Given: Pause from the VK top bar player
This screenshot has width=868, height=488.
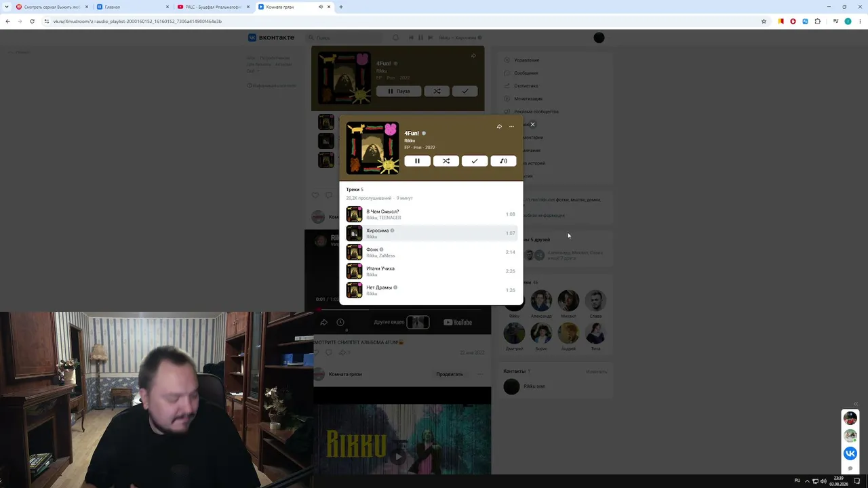Looking at the screenshot, I should pos(420,38).
